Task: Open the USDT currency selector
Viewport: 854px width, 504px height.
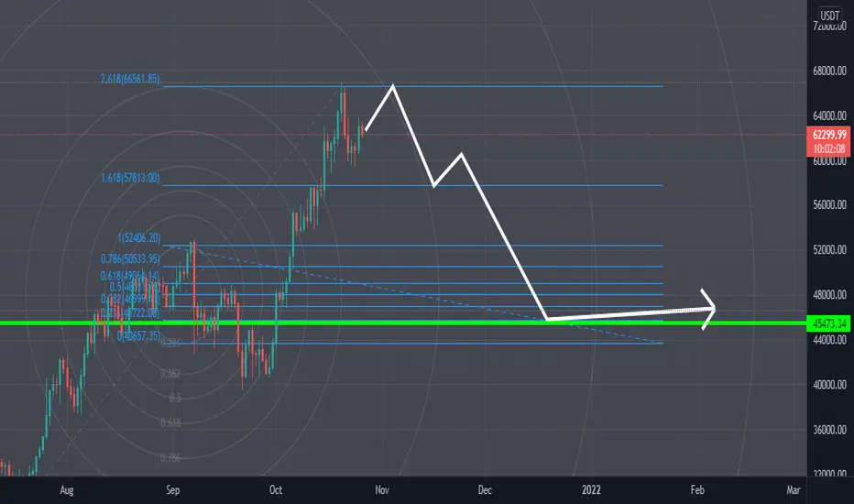Action: pos(830,16)
